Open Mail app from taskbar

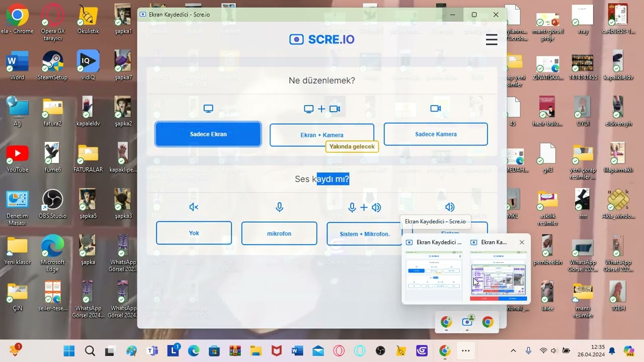[x=318, y=351]
